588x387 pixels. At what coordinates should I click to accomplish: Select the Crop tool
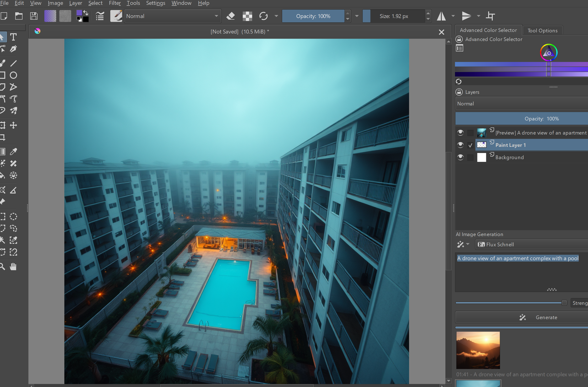pos(3,137)
